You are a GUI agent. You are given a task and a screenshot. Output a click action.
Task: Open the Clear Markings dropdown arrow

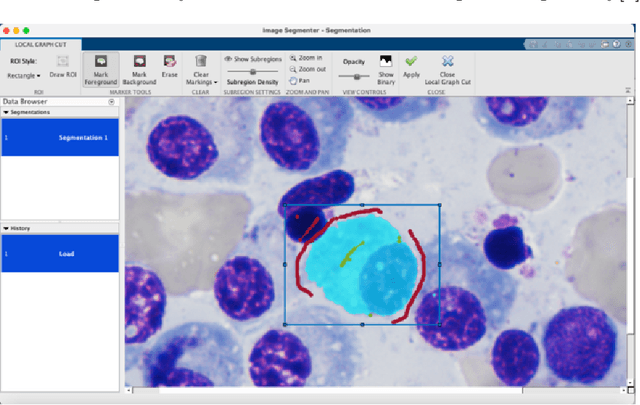pyautogui.click(x=216, y=82)
